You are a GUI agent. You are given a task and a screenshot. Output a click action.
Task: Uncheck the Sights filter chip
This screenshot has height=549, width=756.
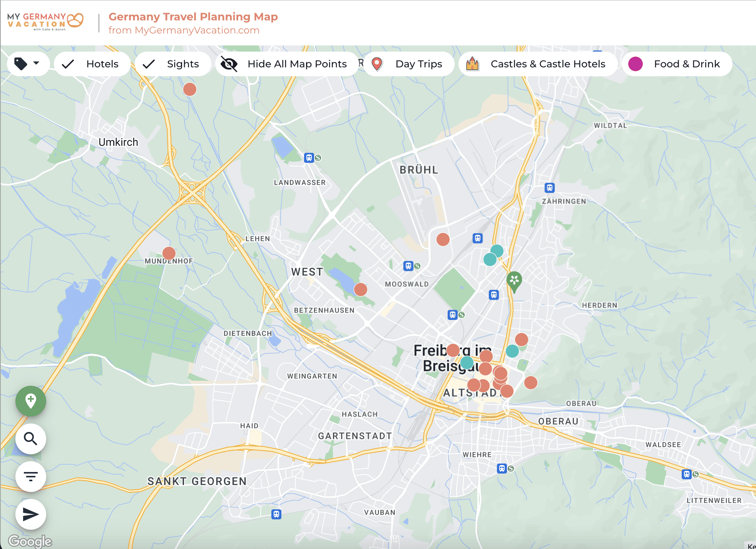[x=173, y=64]
